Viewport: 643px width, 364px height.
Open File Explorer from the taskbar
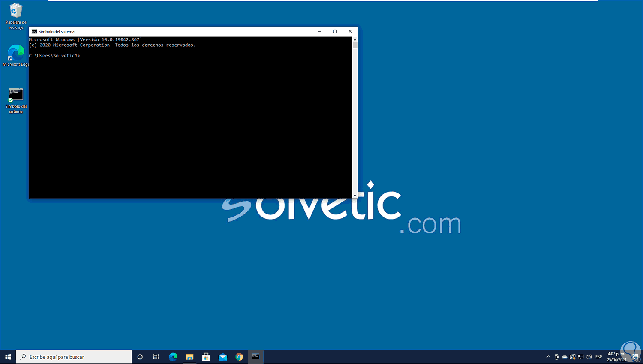190,357
